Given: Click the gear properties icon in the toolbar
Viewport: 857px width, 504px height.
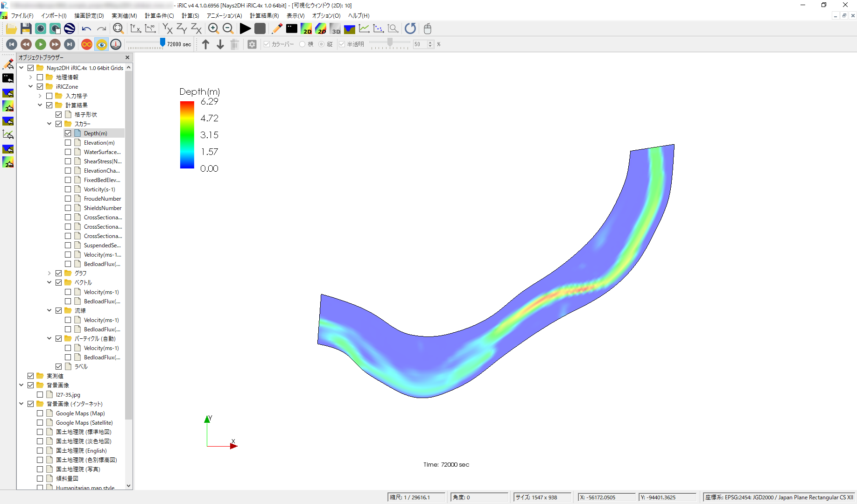Looking at the screenshot, I should point(252,44).
